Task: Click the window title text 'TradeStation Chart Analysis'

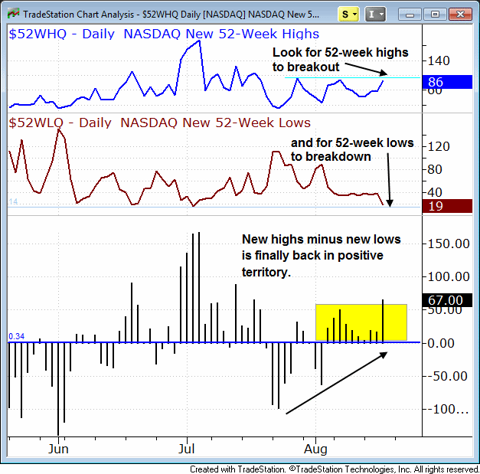Action: 79,15
